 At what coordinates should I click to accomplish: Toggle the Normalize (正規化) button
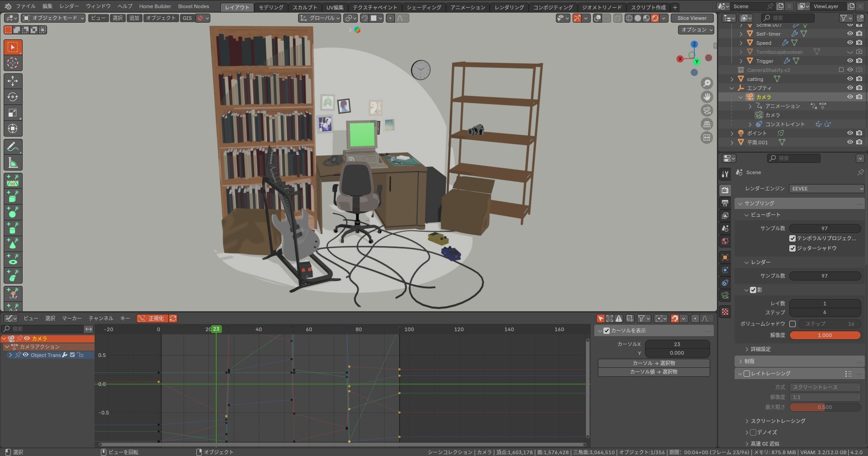tap(152, 318)
